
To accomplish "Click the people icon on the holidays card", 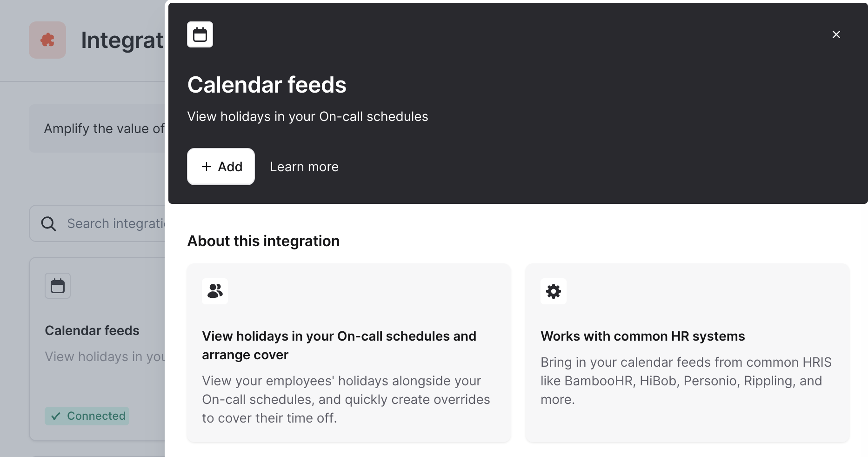I will tap(215, 291).
